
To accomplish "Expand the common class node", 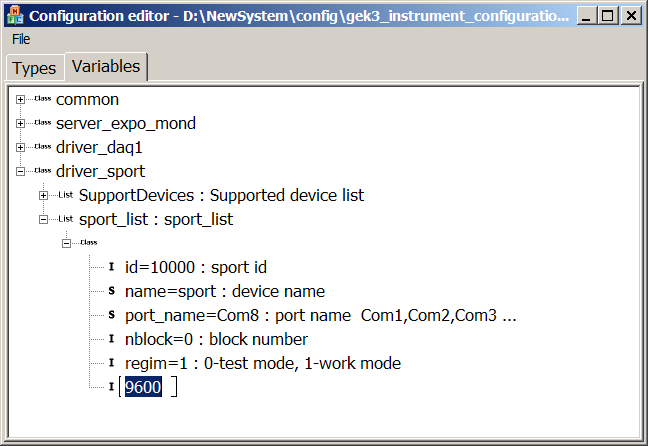I will (20, 100).
